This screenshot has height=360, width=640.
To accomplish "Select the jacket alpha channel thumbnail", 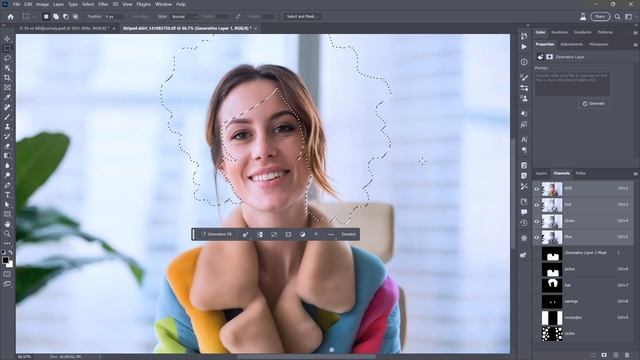I will click(552, 270).
